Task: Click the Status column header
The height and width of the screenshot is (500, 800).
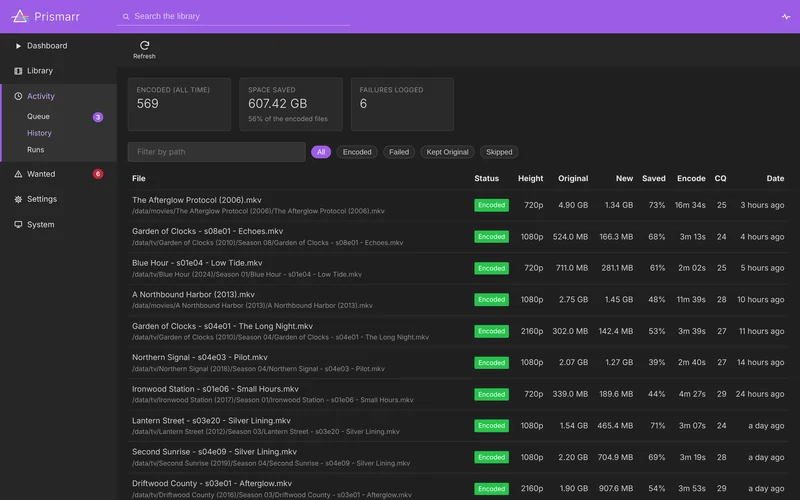Action: 486,179
